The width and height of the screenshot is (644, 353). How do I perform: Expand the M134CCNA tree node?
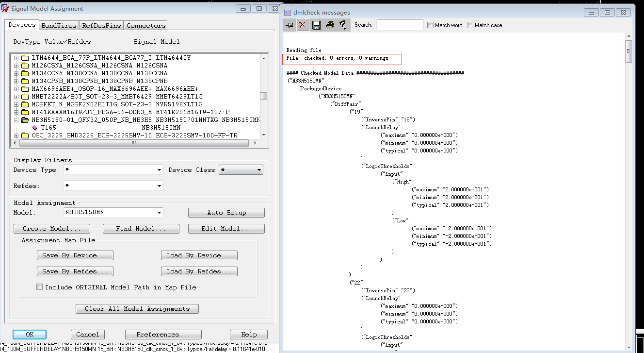(16, 73)
